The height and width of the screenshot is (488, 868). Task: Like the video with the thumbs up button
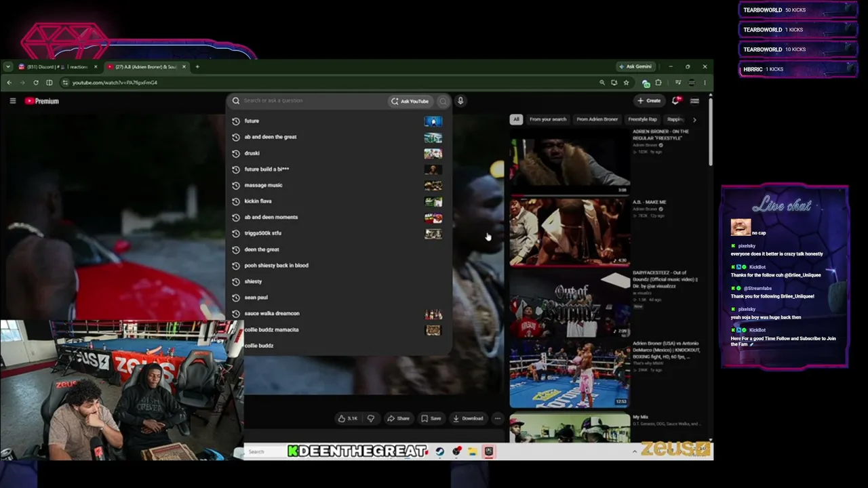tap(348, 418)
